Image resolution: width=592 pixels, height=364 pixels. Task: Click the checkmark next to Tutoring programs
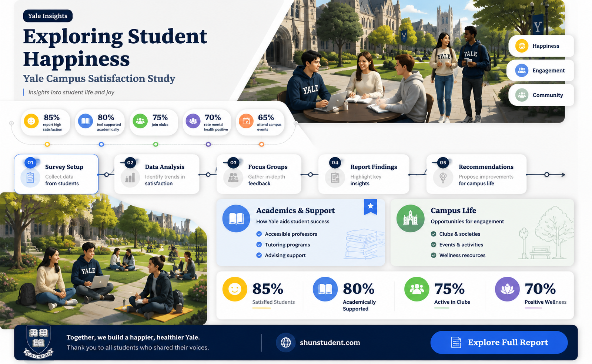click(x=259, y=245)
